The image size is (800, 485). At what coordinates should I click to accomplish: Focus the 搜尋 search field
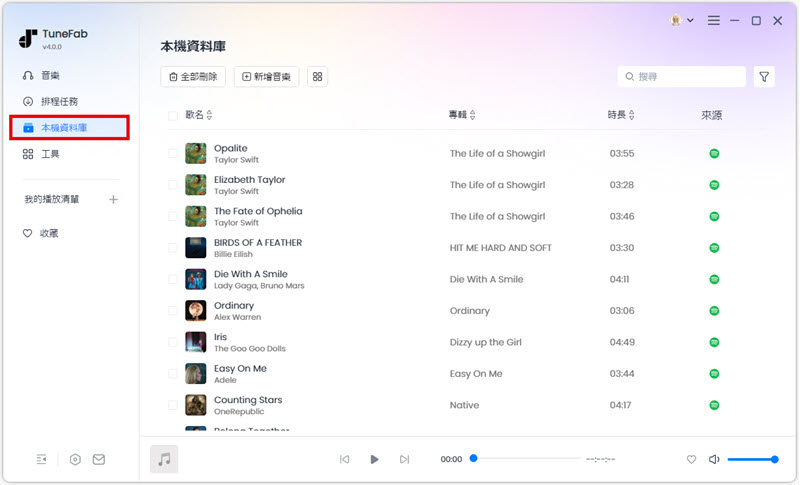[x=682, y=76]
